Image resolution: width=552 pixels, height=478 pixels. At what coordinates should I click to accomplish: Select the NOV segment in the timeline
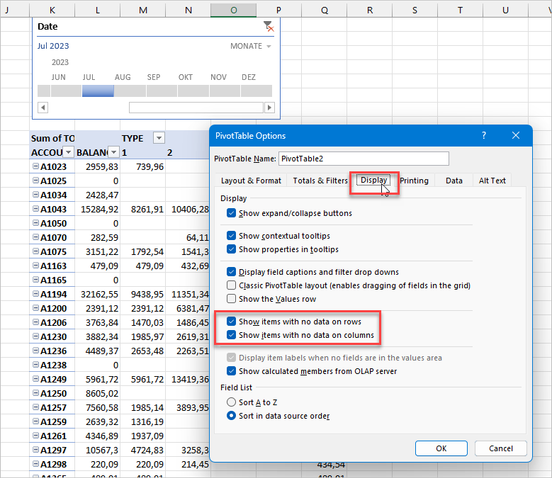click(225, 91)
